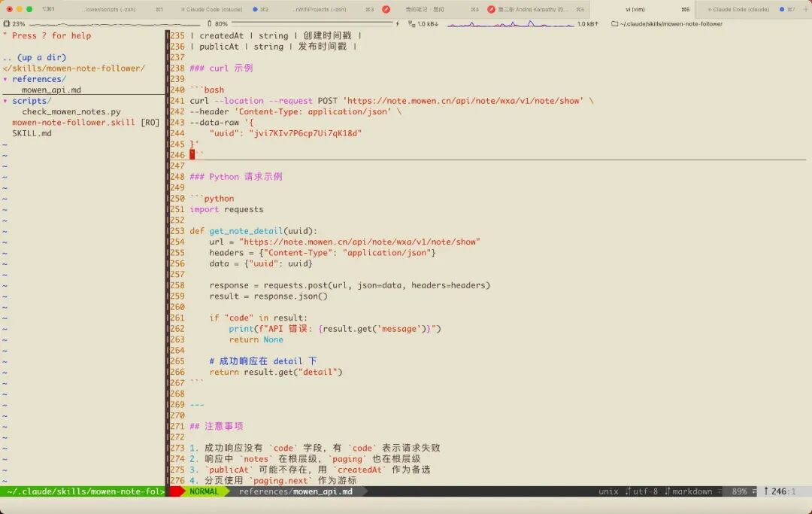Click the NORMAL mode indicator in statusline
This screenshot has height=514, width=812.
tap(204, 491)
